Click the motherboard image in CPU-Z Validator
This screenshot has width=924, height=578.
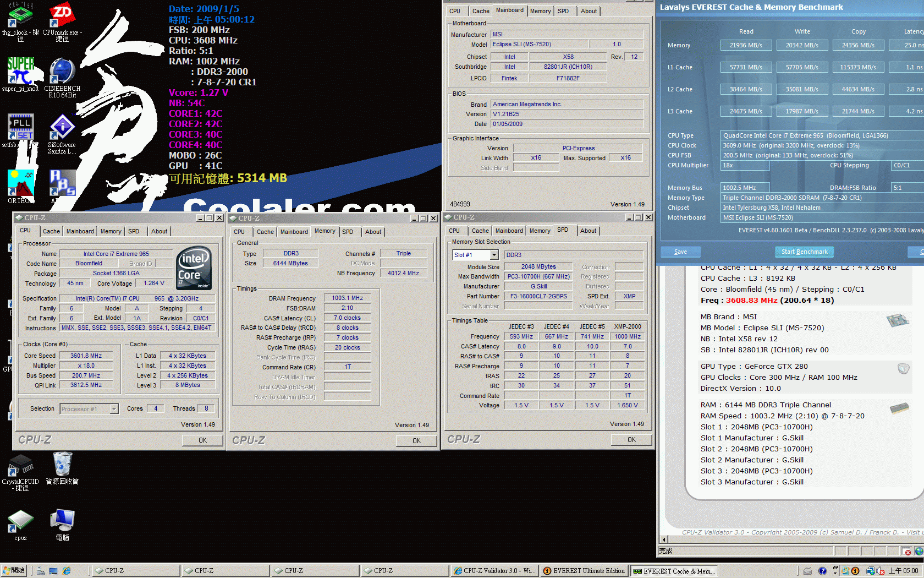click(x=898, y=320)
